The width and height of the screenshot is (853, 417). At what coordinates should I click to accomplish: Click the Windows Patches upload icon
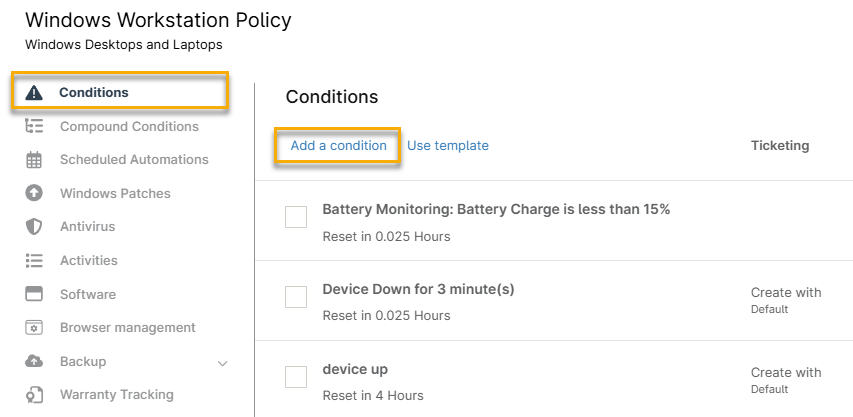(x=34, y=193)
